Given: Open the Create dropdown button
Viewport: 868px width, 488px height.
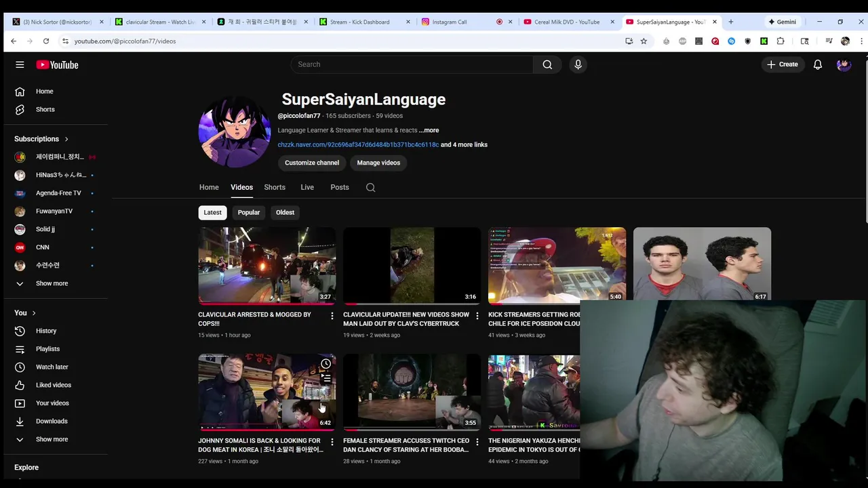Looking at the screenshot, I should click(782, 64).
